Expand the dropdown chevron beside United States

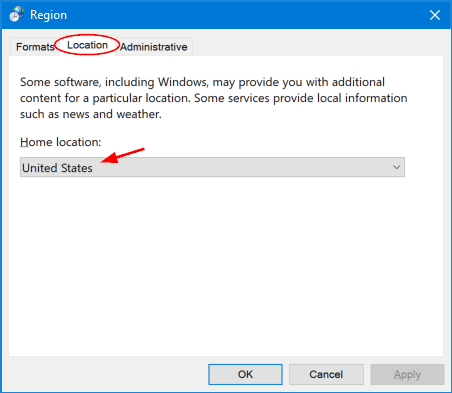(396, 167)
